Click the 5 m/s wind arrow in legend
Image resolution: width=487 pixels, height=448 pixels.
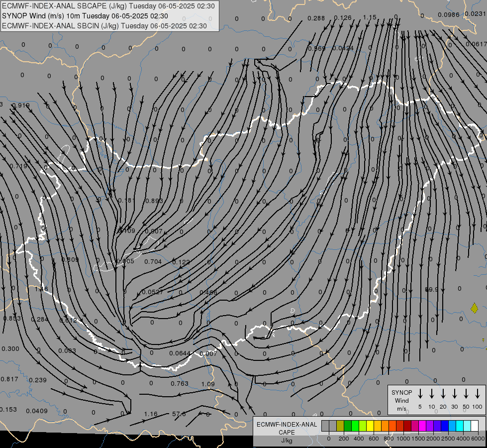coord(420,393)
